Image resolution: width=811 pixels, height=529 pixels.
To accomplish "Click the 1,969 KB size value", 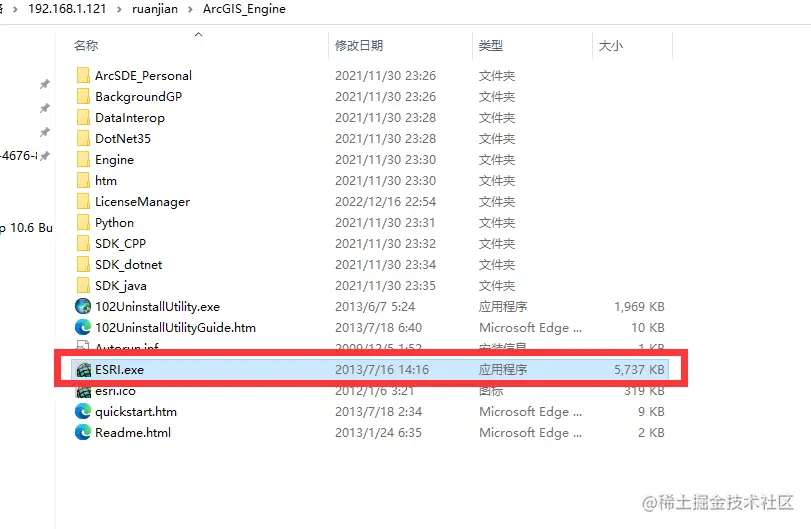I will (639, 307).
